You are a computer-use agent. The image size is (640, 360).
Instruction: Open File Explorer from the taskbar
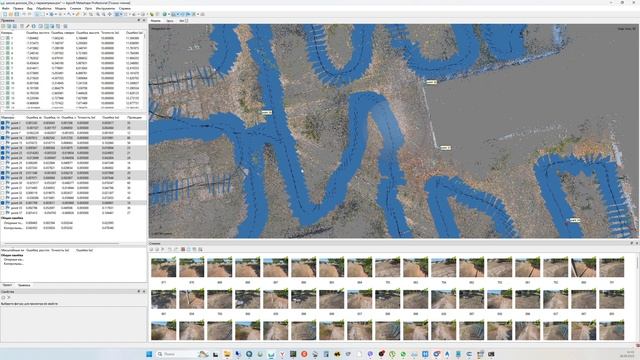227,354
